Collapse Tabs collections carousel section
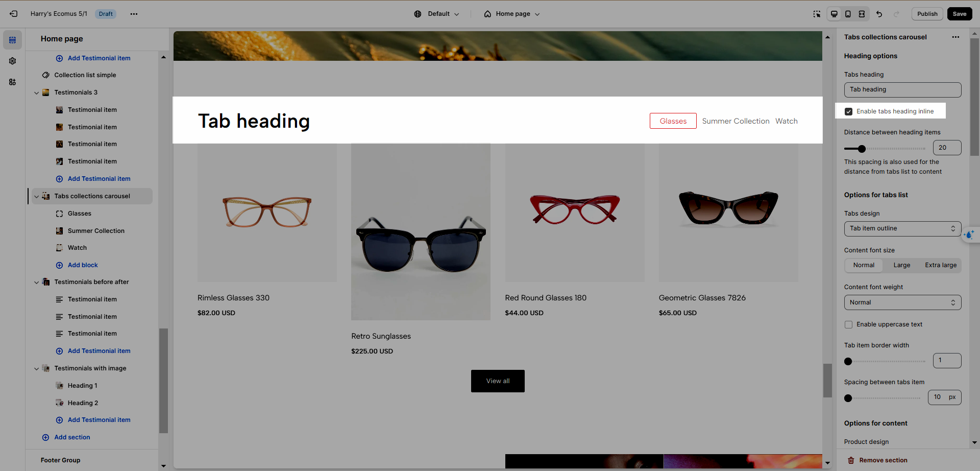 (x=36, y=197)
